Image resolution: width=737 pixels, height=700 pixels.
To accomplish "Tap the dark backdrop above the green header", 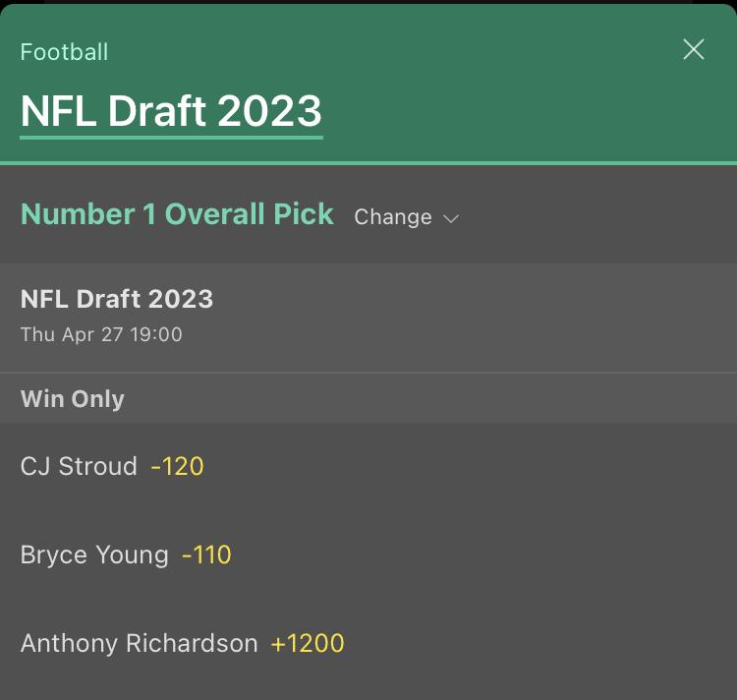I will click(x=368, y=2).
